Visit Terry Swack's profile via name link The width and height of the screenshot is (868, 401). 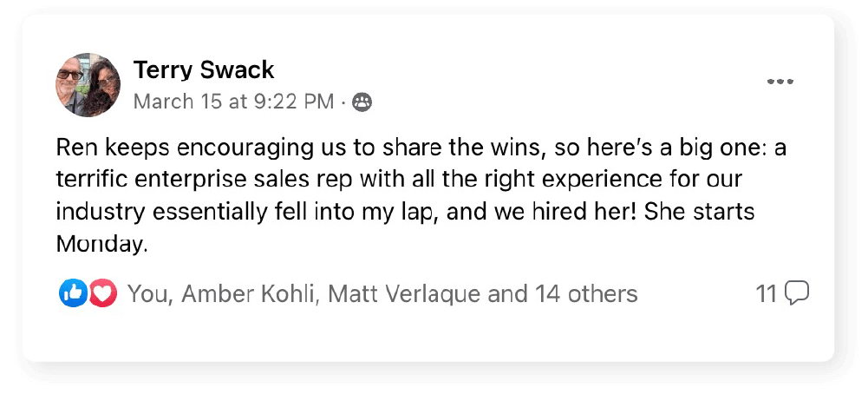click(204, 70)
